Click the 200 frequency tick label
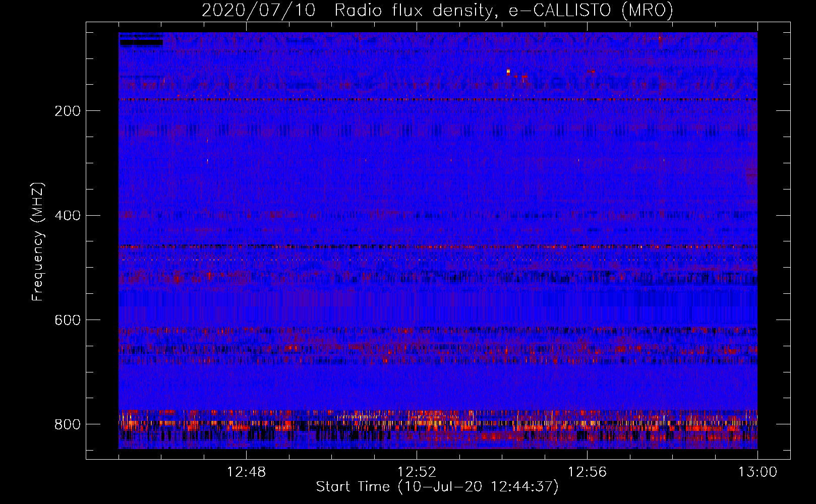816x504 pixels. 68,111
